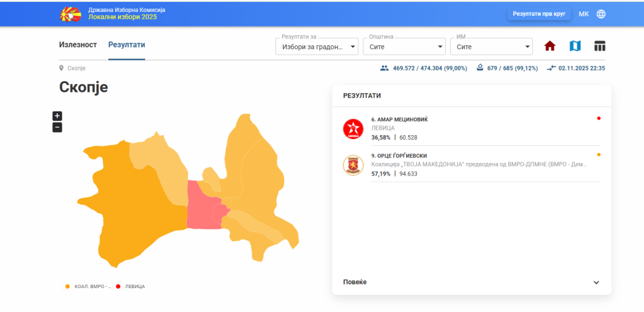Zoom out of the map with minus
This screenshot has height=312, width=644.
click(x=57, y=128)
